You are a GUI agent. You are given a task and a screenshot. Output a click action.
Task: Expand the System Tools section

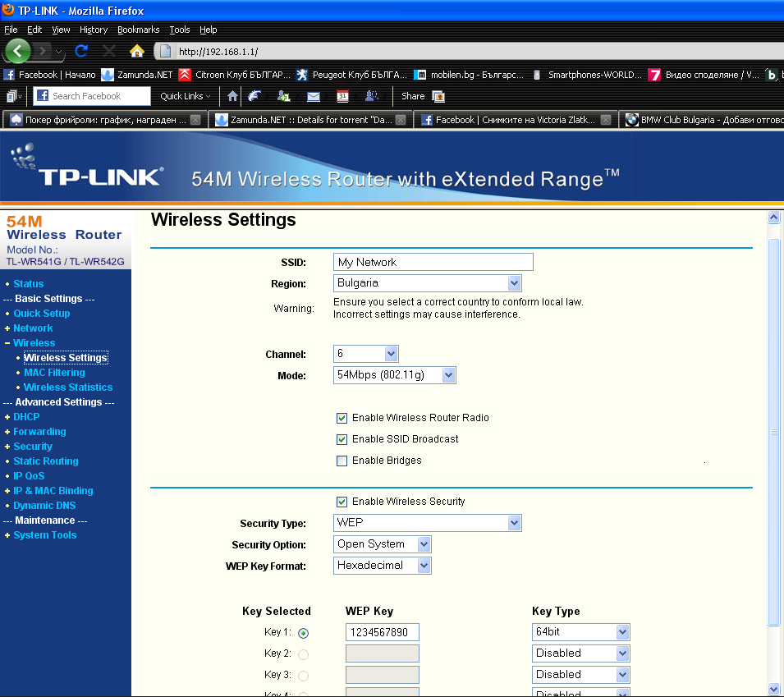(x=45, y=535)
